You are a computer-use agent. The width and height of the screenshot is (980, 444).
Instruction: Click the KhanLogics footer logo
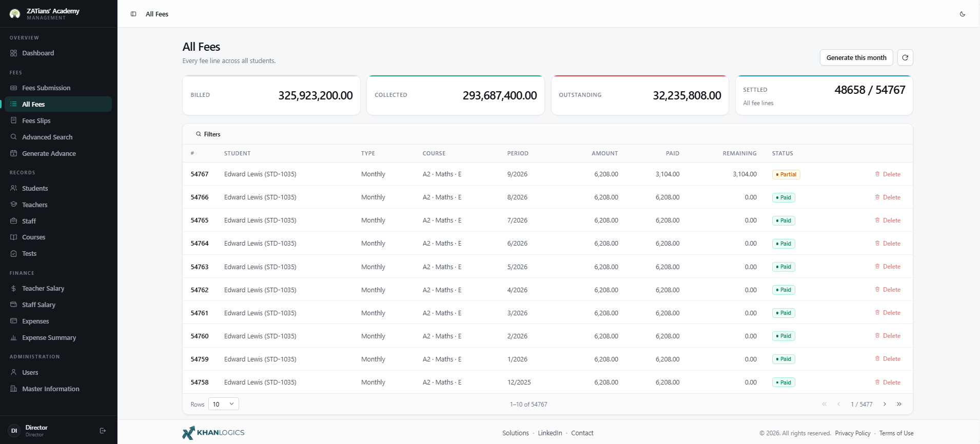point(213,433)
